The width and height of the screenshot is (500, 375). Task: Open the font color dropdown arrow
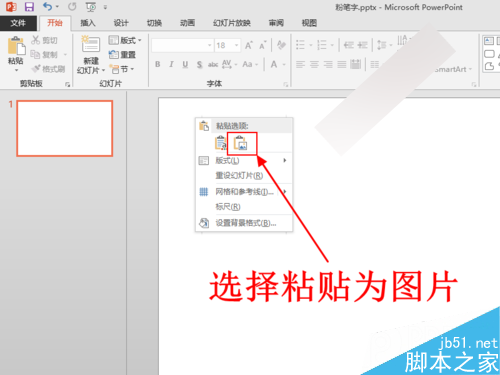pos(284,64)
